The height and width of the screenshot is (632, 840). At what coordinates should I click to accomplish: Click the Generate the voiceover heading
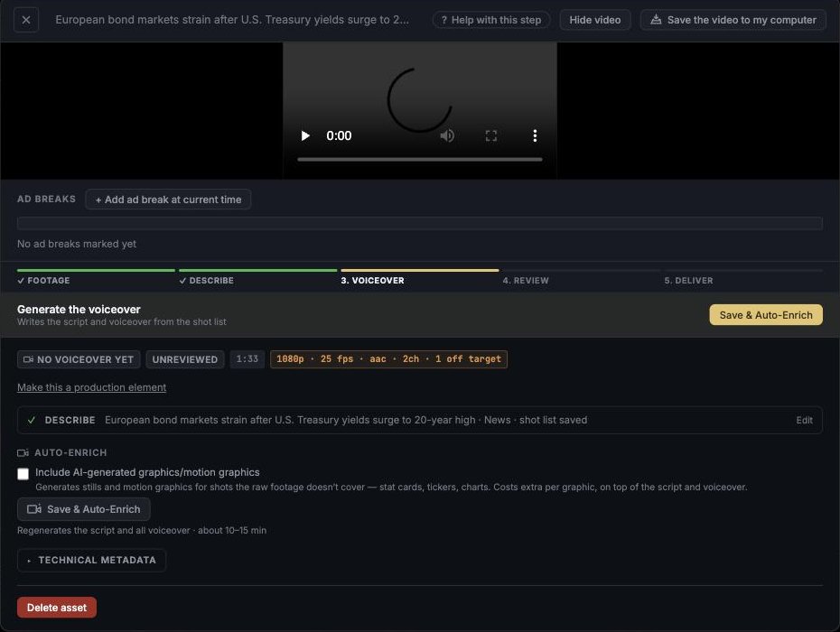click(79, 309)
